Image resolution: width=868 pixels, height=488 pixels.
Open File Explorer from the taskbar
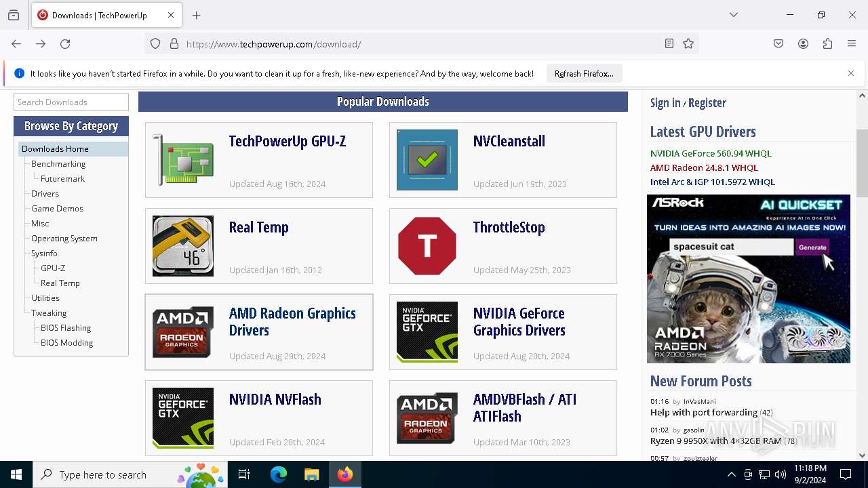pyautogui.click(x=311, y=474)
